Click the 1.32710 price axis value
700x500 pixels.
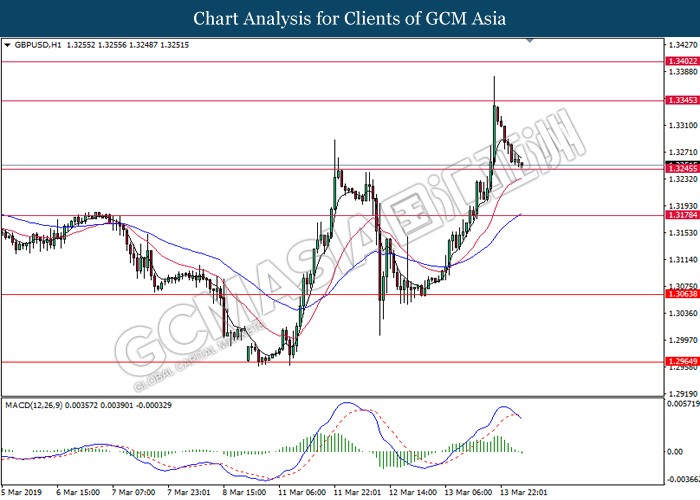coord(683,152)
